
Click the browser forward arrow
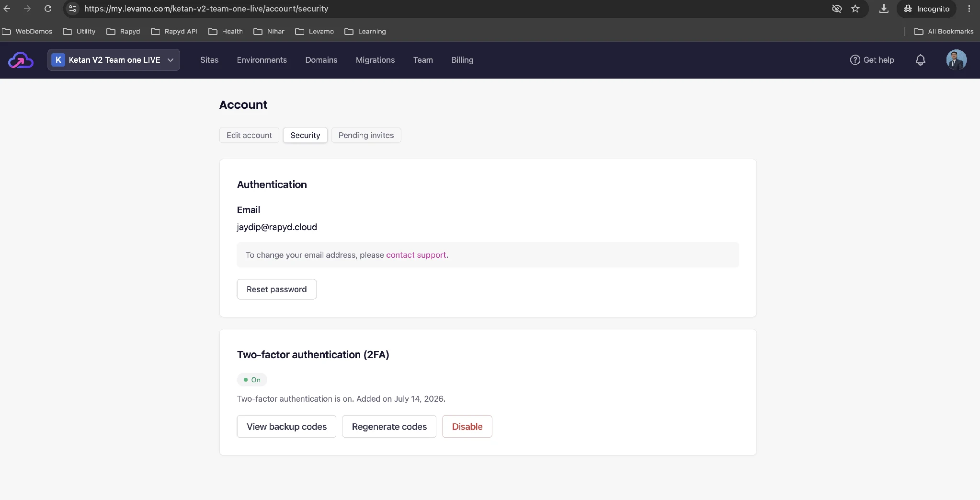coord(27,9)
